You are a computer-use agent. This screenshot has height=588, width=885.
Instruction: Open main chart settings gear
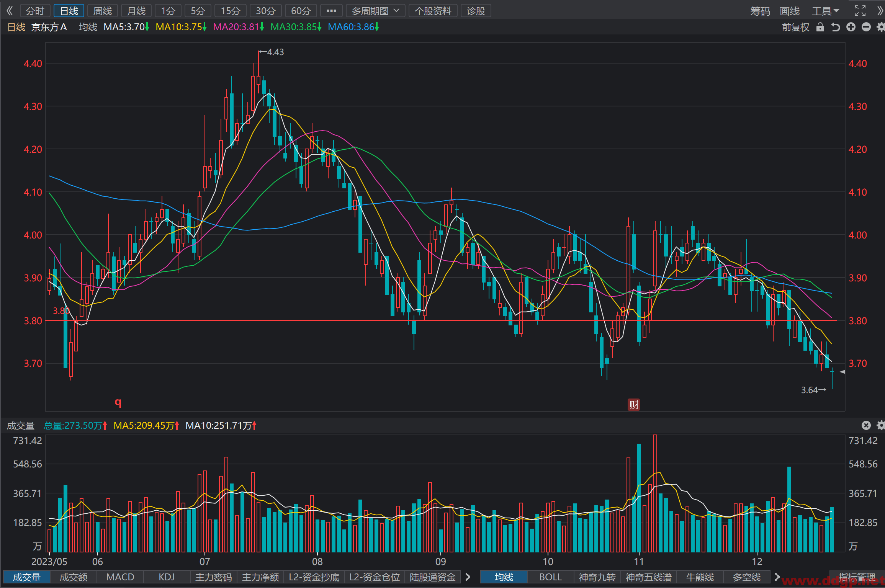click(x=881, y=27)
